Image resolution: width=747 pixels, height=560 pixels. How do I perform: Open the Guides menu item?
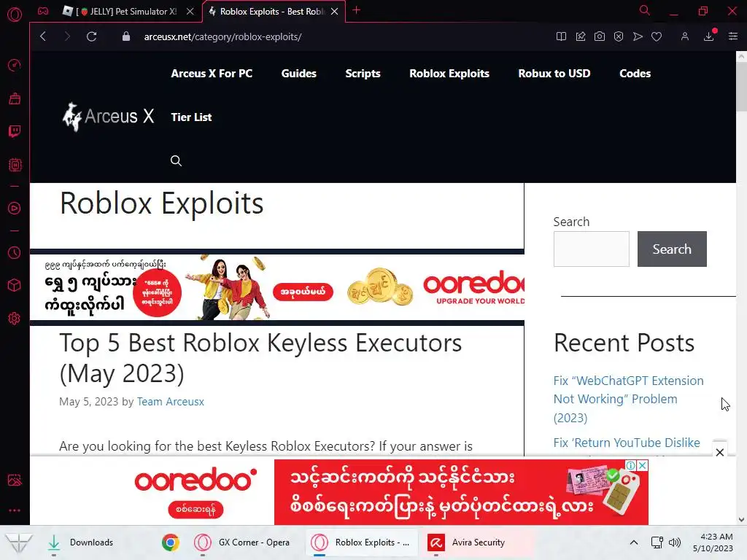coord(298,74)
